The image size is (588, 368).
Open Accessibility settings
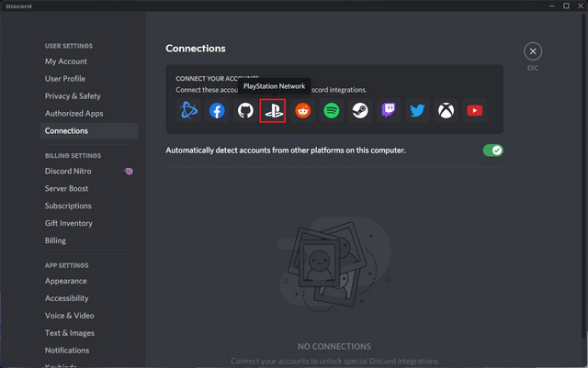coord(89,298)
